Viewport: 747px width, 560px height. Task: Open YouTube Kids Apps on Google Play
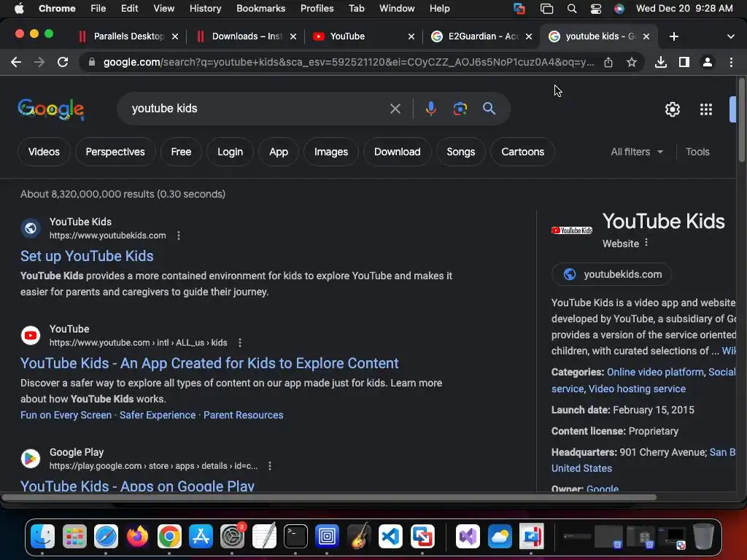coord(137,486)
